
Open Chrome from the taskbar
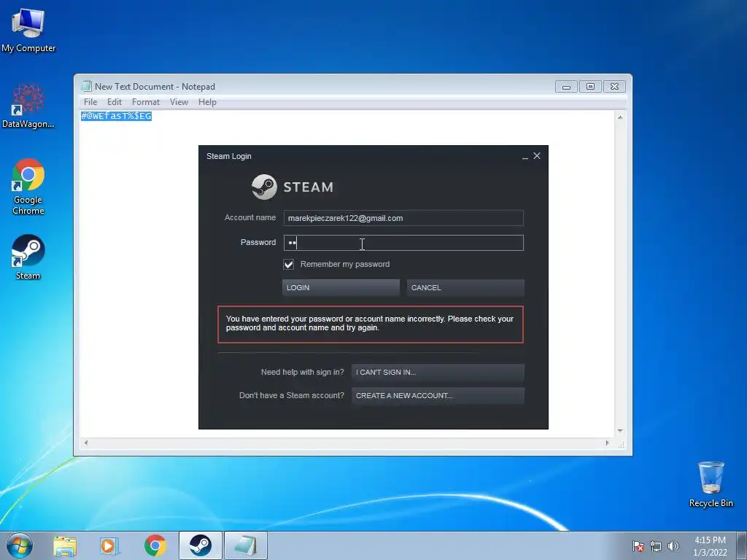pyautogui.click(x=155, y=545)
